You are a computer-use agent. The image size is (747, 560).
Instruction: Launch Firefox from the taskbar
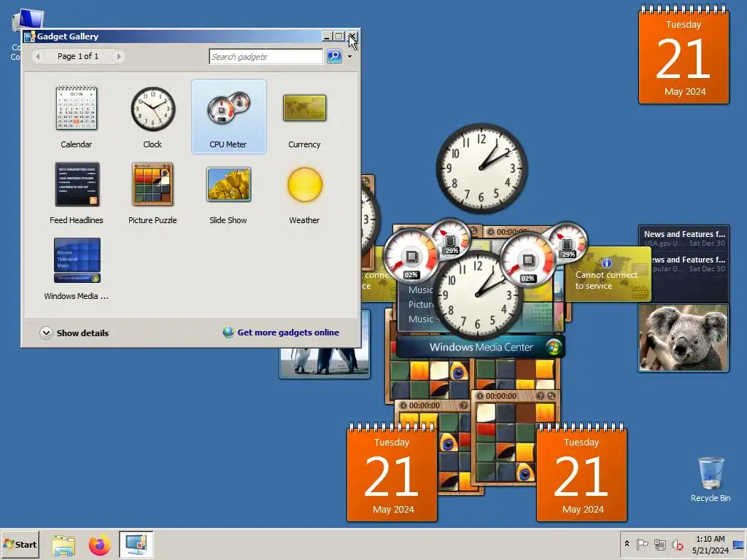click(99, 545)
